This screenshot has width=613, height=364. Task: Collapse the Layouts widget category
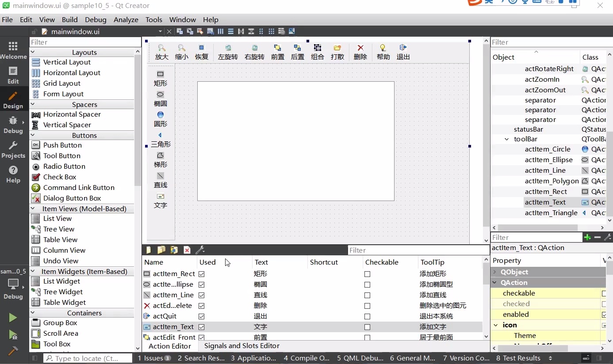[33, 52]
